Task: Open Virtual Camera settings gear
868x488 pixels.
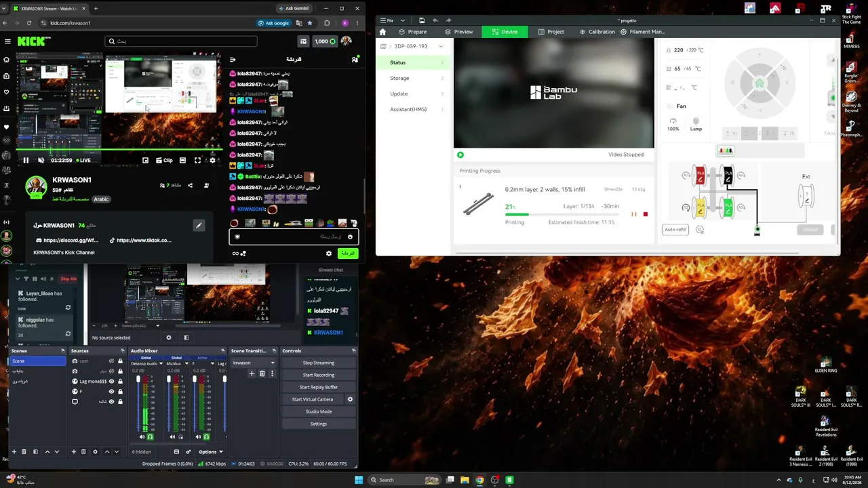Action: click(x=350, y=399)
